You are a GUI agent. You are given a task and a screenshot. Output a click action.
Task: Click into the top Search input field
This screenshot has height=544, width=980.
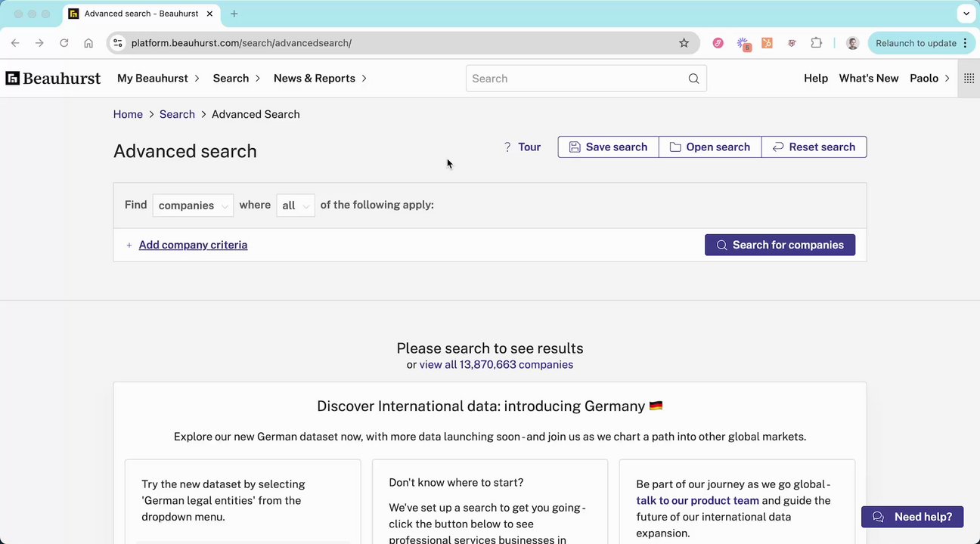[x=575, y=79]
